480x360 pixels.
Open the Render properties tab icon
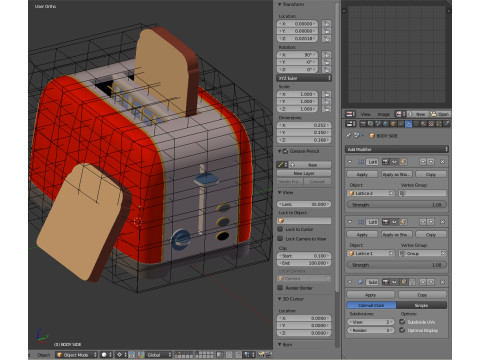point(363,124)
